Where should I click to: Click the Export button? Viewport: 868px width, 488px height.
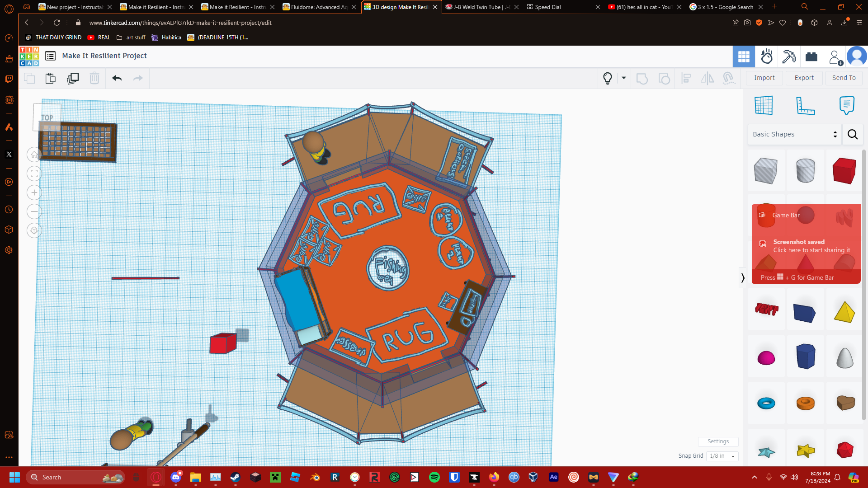[x=804, y=78]
